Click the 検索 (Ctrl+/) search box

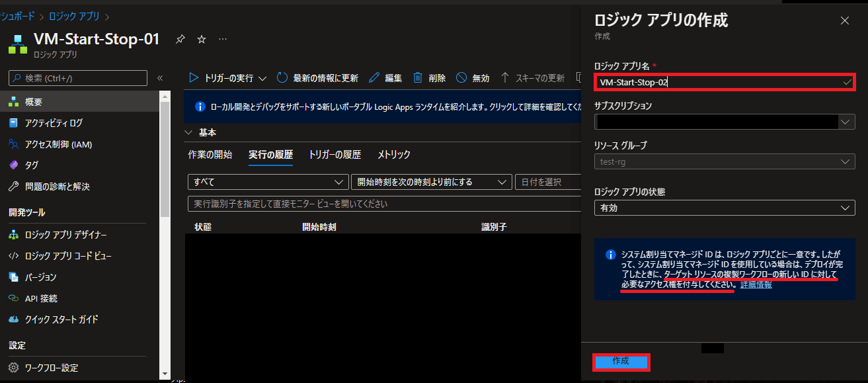[78, 78]
